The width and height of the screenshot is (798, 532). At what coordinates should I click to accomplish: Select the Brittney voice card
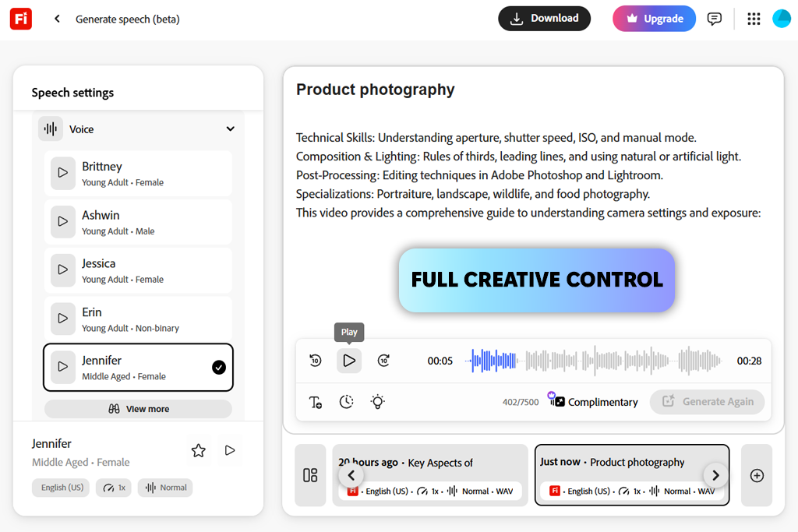(x=138, y=173)
